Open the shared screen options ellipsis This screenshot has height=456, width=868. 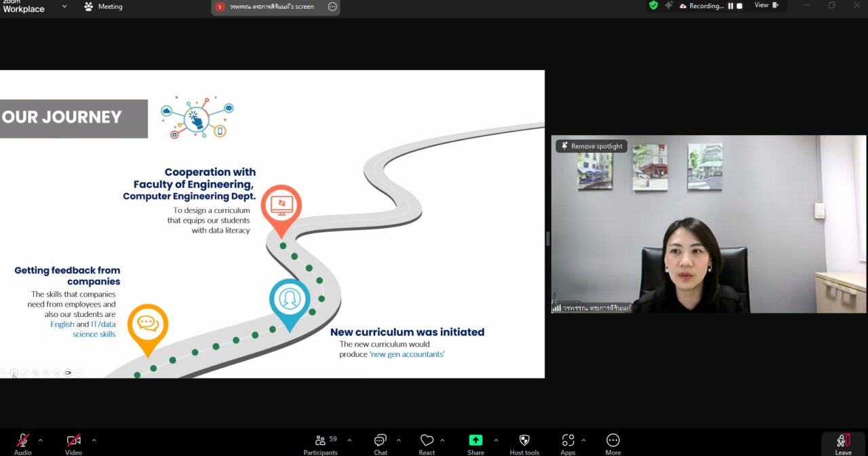point(332,7)
